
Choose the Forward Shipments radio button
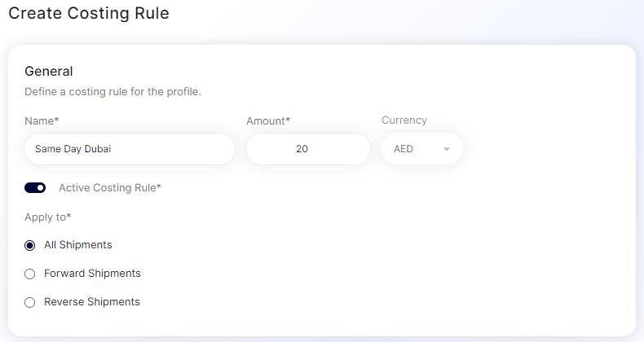[30, 274]
